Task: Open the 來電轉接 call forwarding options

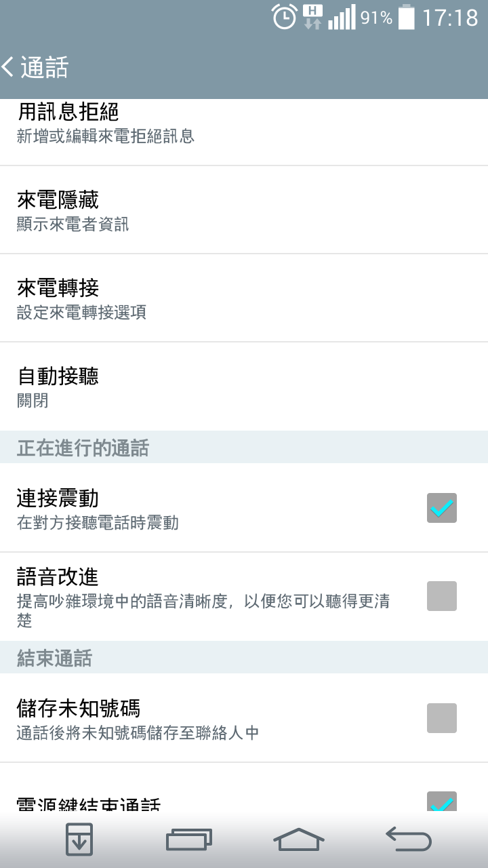Action: [x=244, y=298]
